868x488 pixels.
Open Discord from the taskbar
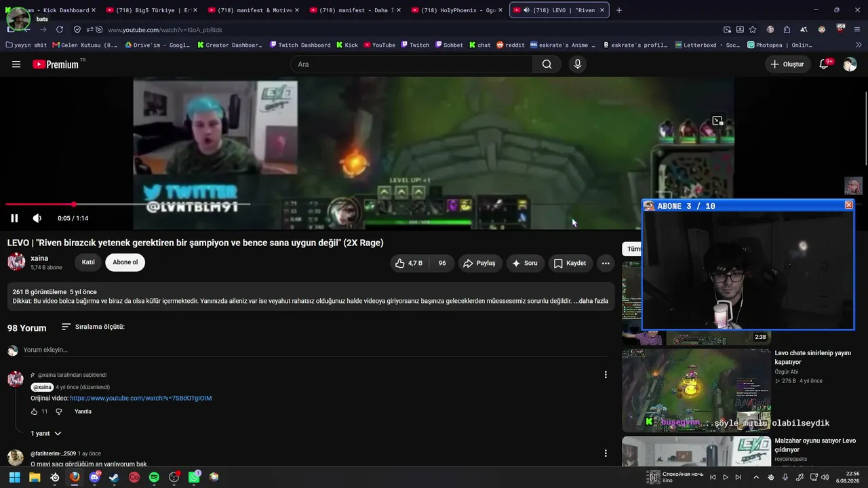click(94, 477)
